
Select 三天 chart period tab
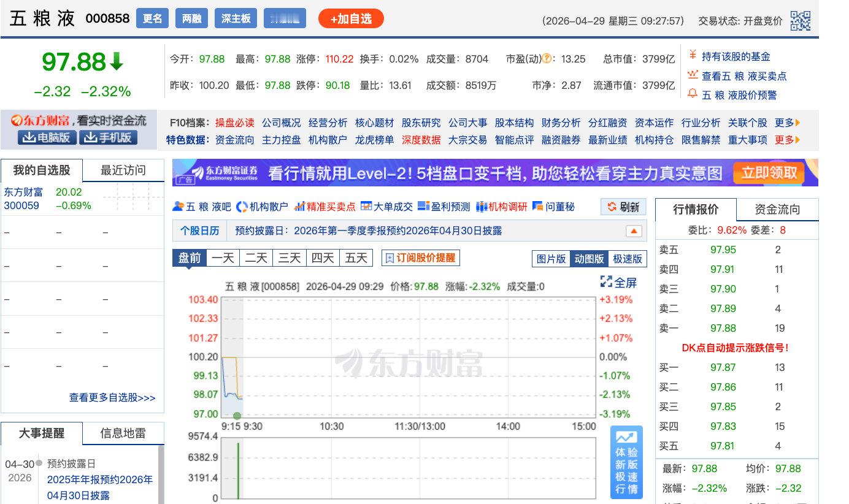click(290, 258)
